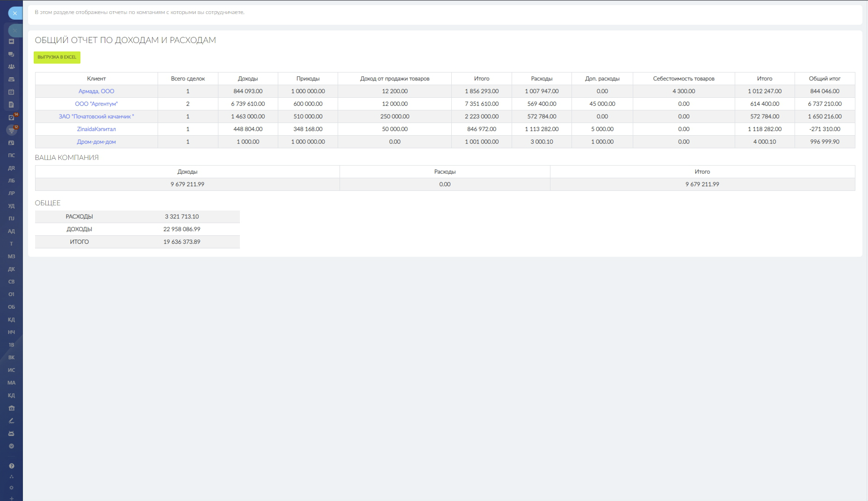This screenshot has width=868, height=501.
Task: Click the funnel icon with 12 badge
Action: pos(12,130)
